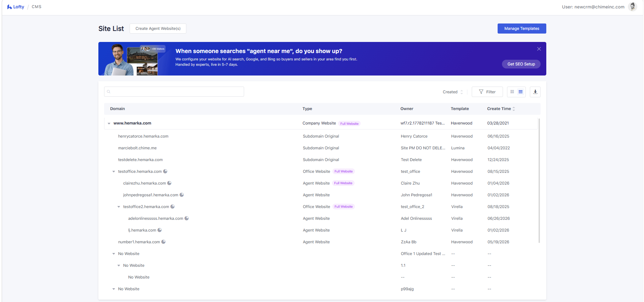
Task: Click status icon beside clairezhu.hemarka.com
Action: (170, 183)
